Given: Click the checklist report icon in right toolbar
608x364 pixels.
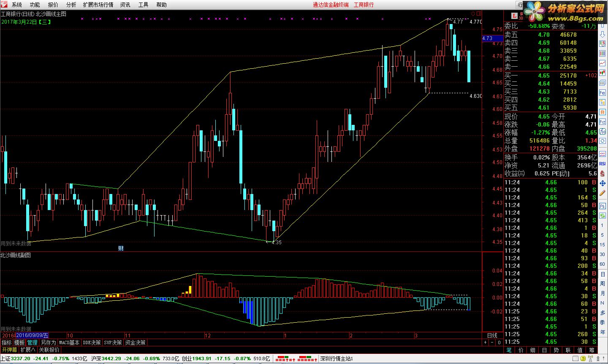Looking at the screenshot, I should [603, 43].
